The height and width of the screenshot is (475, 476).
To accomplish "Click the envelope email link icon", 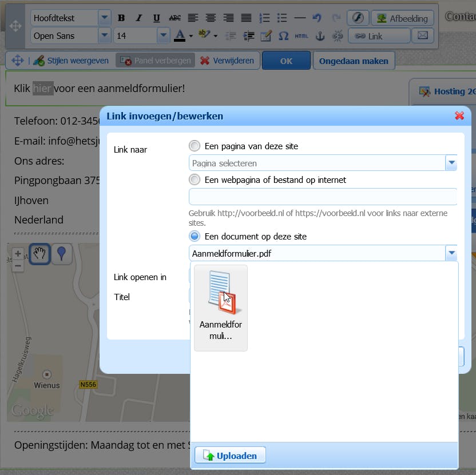I will [423, 35].
